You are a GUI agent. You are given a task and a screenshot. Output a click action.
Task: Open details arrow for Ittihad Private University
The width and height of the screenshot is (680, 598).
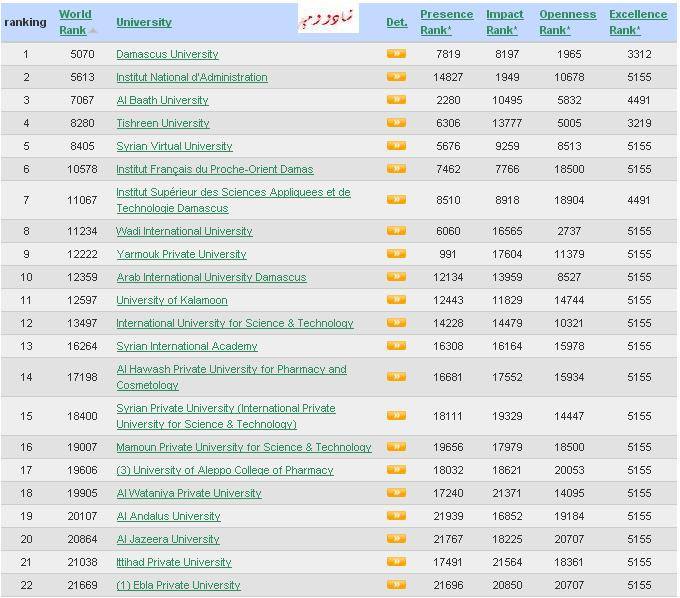pyautogui.click(x=396, y=562)
